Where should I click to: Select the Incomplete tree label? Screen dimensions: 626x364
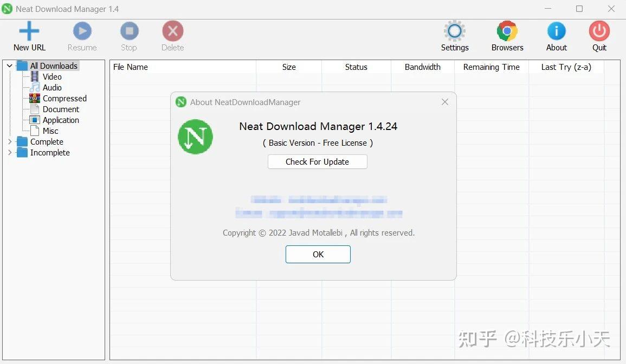click(x=50, y=152)
